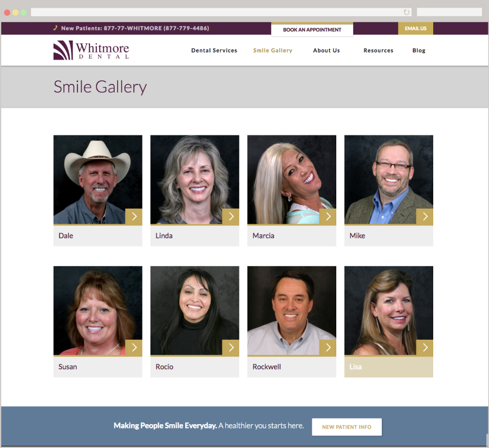Click the browser reload icon
This screenshot has height=448, width=489.
(406, 12)
